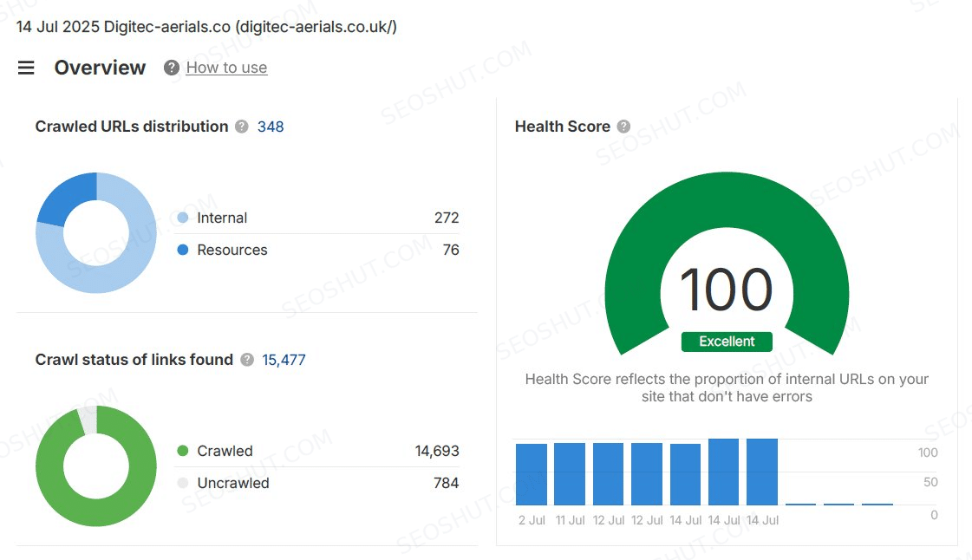The image size is (972, 560).
Task: Click the green Crawled legend dot
Action: (183, 451)
